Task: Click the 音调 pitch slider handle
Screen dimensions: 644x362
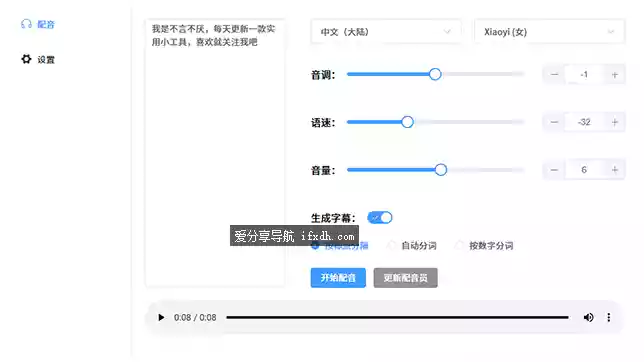Action: point(435,74)
